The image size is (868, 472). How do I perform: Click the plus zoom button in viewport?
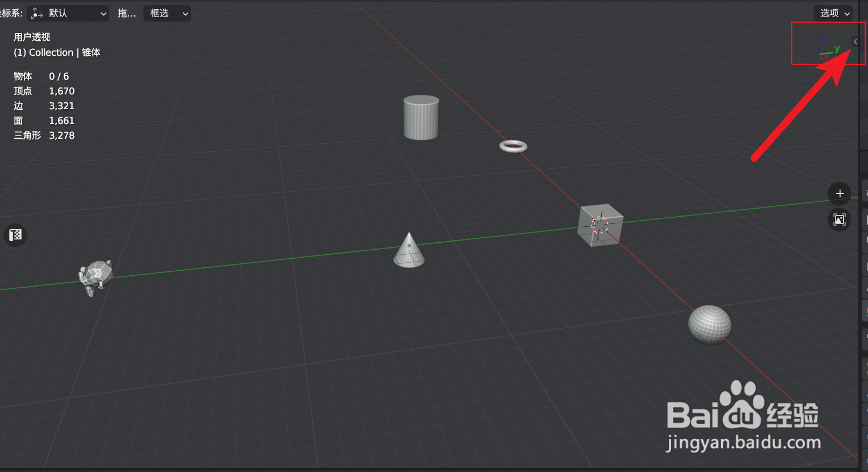pos(840,193)
